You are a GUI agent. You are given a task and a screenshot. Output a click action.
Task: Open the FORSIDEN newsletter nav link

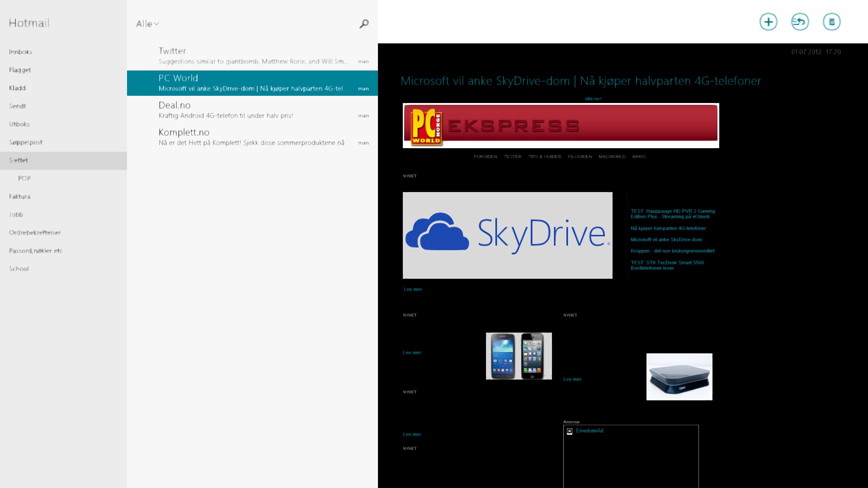[485, 157]
